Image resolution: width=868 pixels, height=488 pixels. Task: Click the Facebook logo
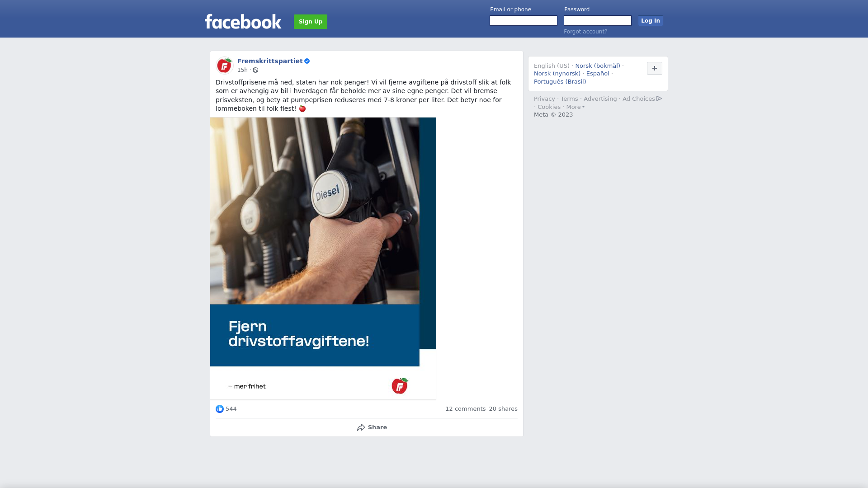[243, 21]
